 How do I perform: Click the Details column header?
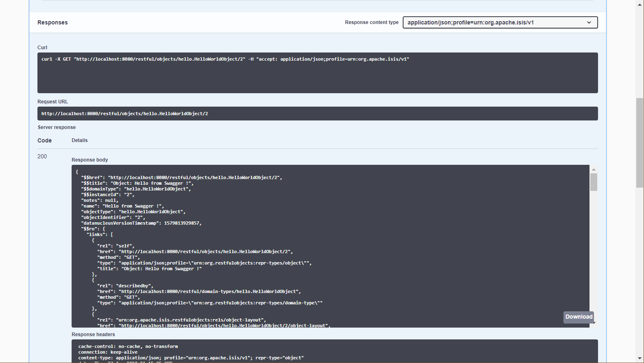tap(79, 140)
